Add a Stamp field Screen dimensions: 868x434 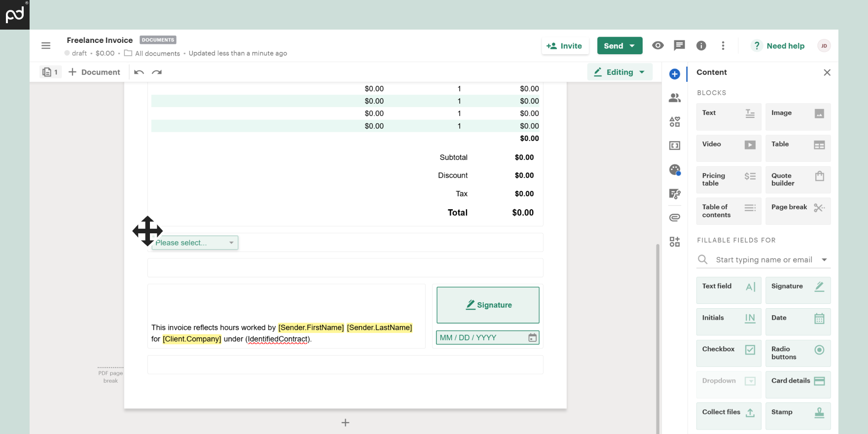[798, 416]
